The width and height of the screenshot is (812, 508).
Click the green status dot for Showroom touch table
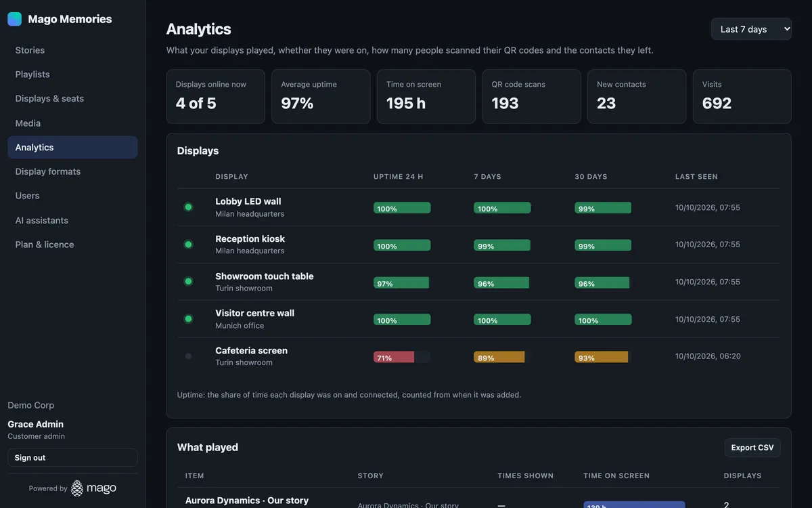point(188,282)
